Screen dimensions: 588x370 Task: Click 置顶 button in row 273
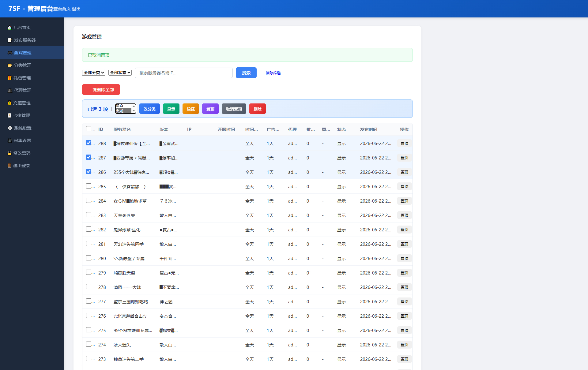[405, 359]
